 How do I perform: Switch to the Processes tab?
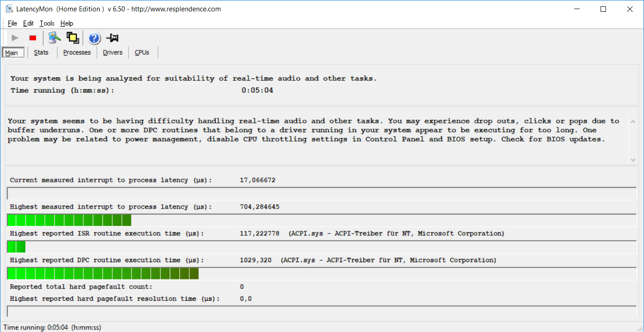coord(77,53)
